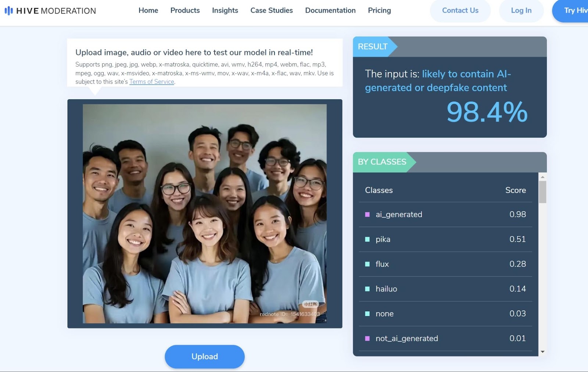The width and height of the screenshot is (588, 372).
Task: Navigate to the Pricing page
Action: (379, 11)
